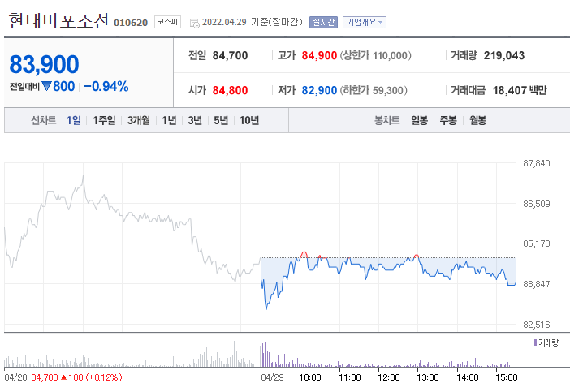570x392 pixels.
Task: Switch to the 3년 chart tab
Action: point(195,120)
